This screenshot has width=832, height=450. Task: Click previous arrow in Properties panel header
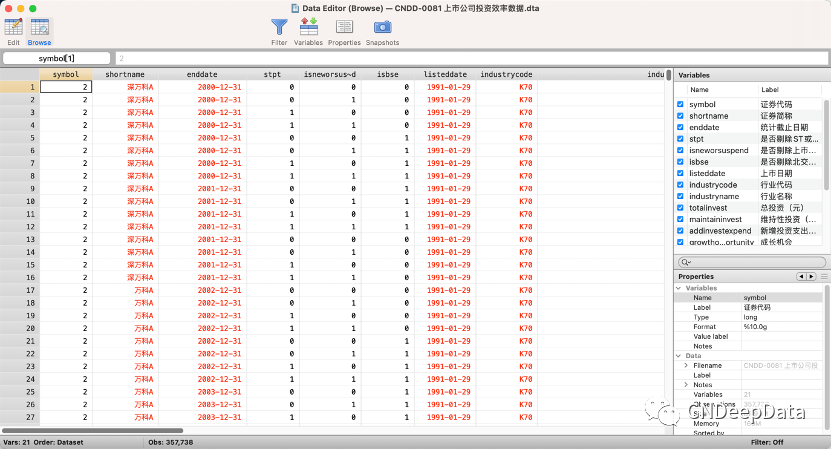click(801, 276)
